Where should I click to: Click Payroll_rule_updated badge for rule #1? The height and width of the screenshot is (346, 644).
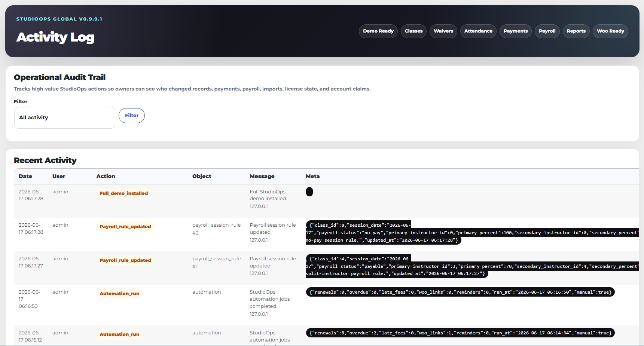(125, 260)
